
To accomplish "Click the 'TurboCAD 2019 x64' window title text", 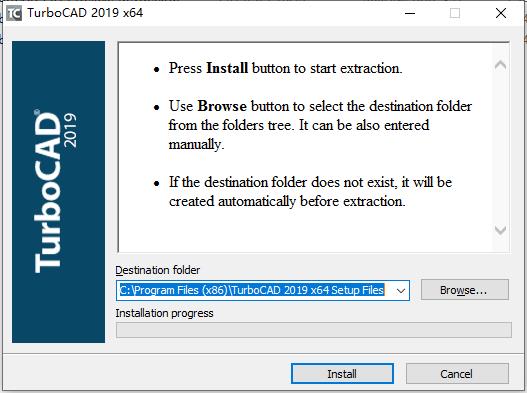I will point(85,13).
